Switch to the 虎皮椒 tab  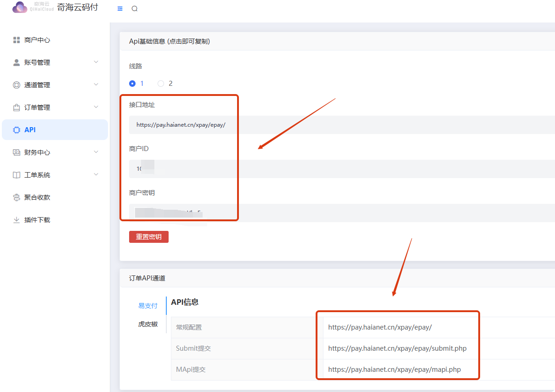(148, 324)
